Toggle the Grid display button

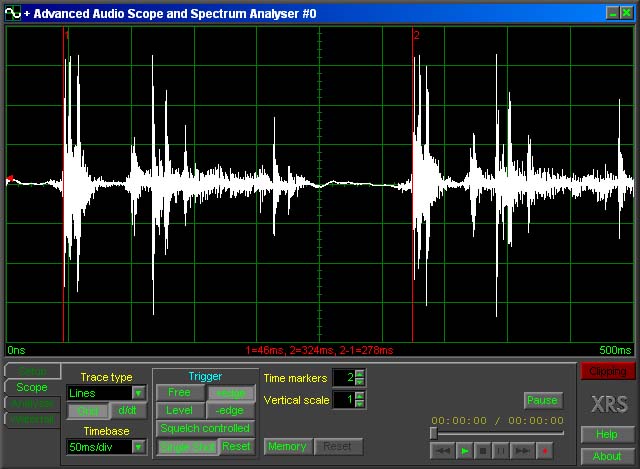[88, 411]
